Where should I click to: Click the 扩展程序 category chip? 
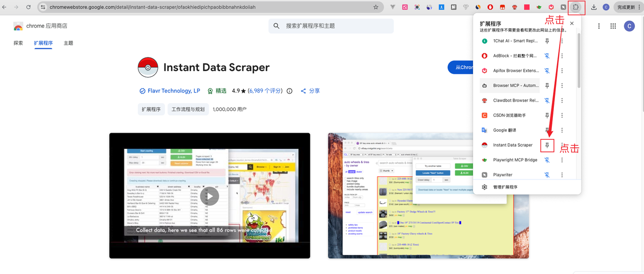(151, 109)
